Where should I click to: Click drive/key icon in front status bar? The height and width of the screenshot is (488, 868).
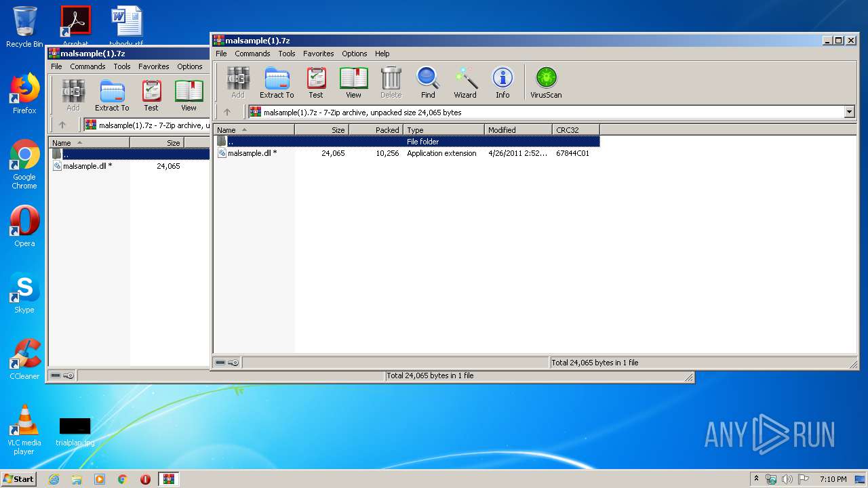click(x=227, y=363)
